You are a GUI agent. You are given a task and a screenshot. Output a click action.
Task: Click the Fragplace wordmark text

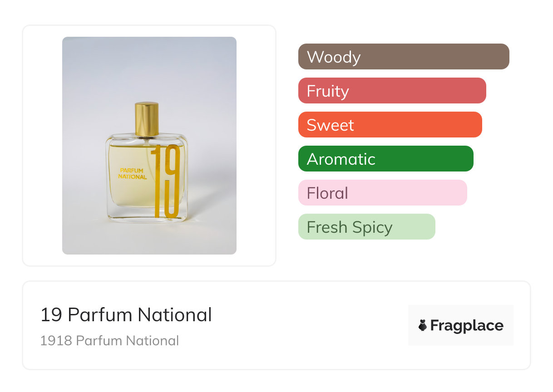point(466,325)
